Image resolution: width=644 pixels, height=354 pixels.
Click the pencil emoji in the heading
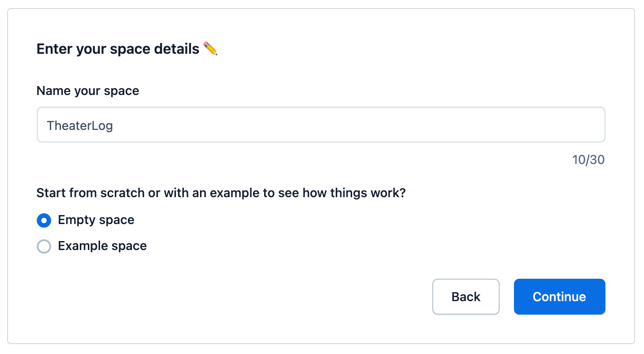(x=211, y=48)
